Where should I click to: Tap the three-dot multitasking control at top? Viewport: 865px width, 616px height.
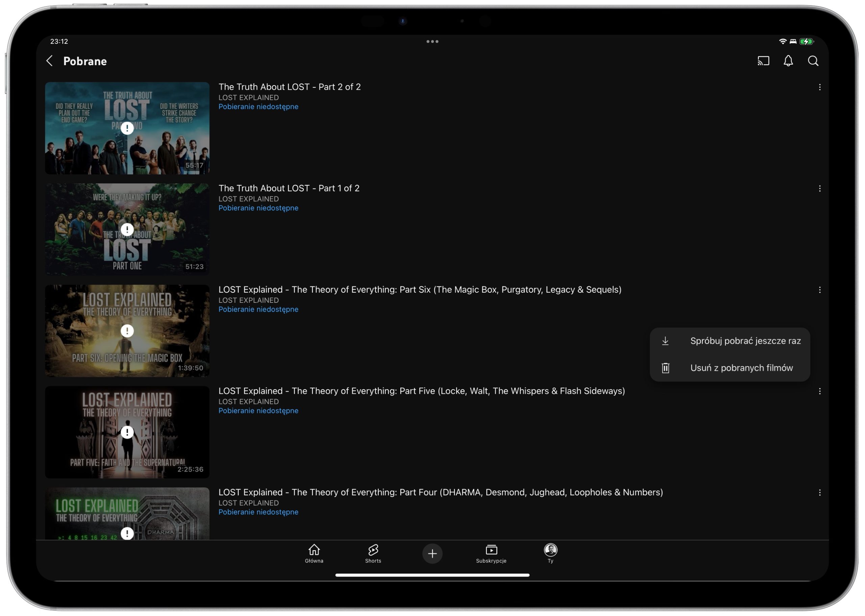(x=432, y=41)
